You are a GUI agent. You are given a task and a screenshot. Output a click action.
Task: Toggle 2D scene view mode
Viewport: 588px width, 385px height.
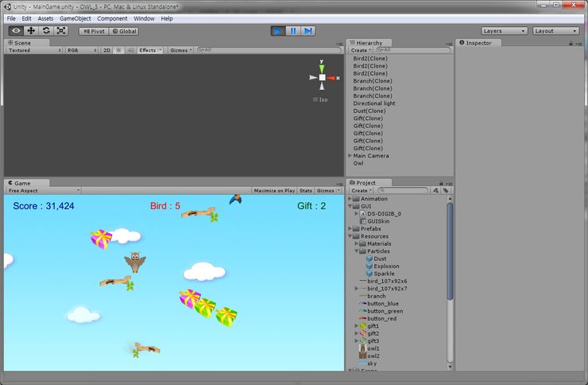point(107,50)
